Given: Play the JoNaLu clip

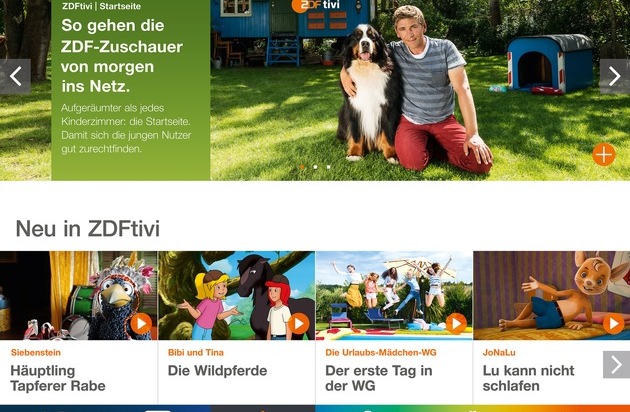Looking at the screenshot, I should click(x=614, y=324).
